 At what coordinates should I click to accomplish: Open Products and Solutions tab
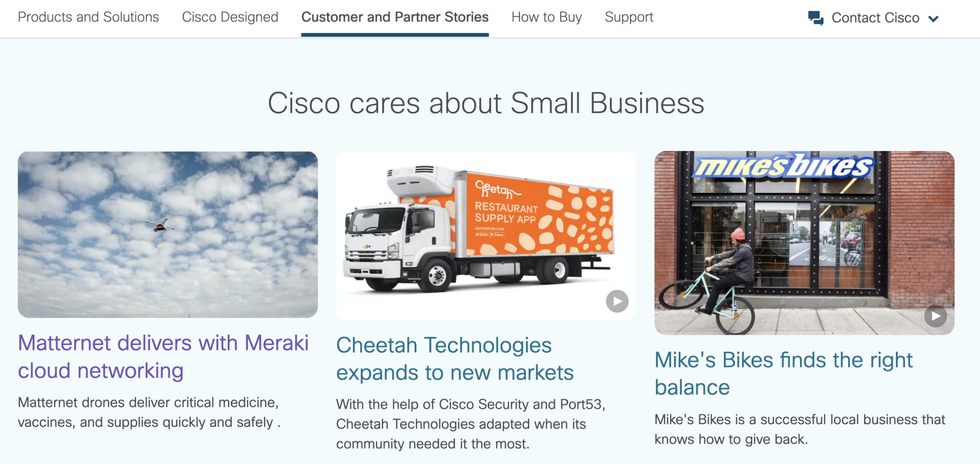point(88,17)
